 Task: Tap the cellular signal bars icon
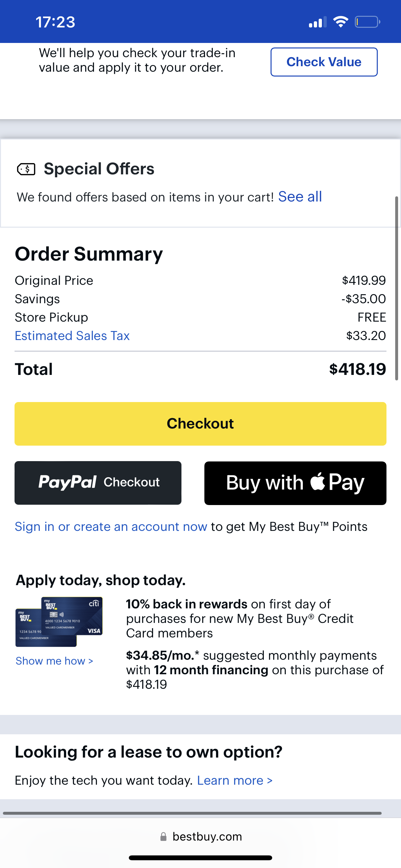point(317,22)
